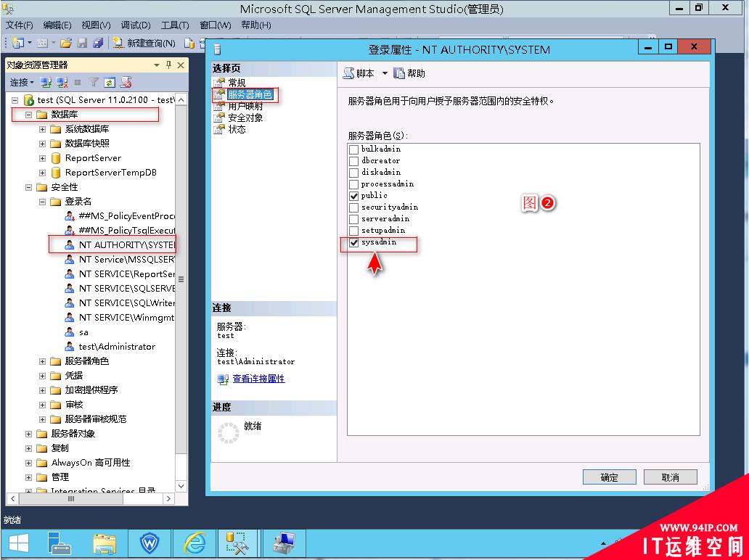Viewport: 749px width, 560px height.
Task: Expand the 数据库快照 folder
Action: tap(43, 144)
